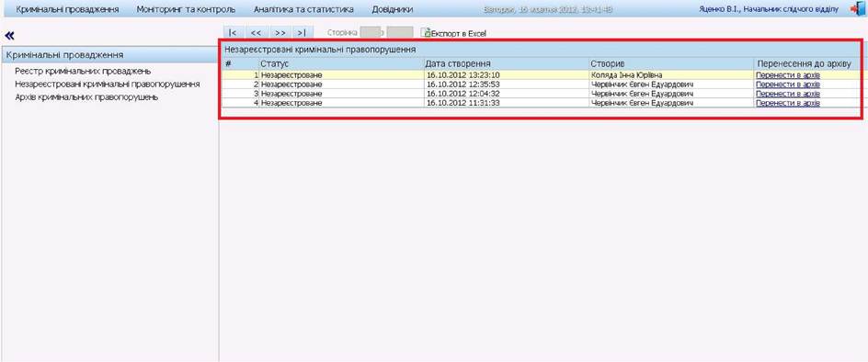
Task: Select Незареєстровані кримінальні правопорушення in sidebar
Action: 108,85
